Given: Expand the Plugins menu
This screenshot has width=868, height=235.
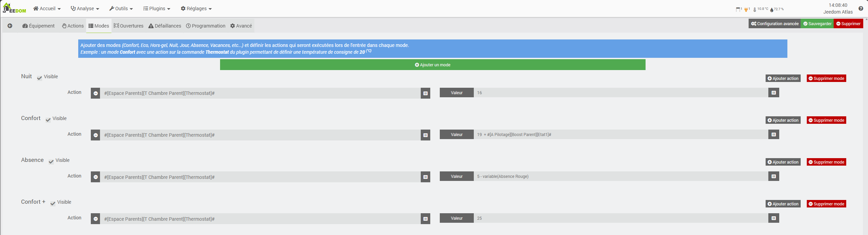Looking at the screenshot, I should pyautogui.click(x=156, y=9).
